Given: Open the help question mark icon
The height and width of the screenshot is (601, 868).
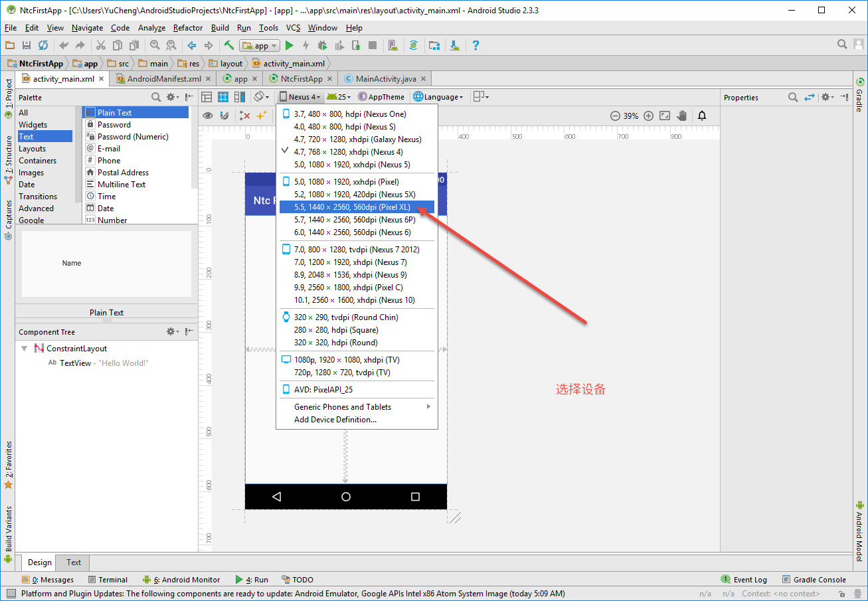Looking at the screenshot, I should click(476, 45).
